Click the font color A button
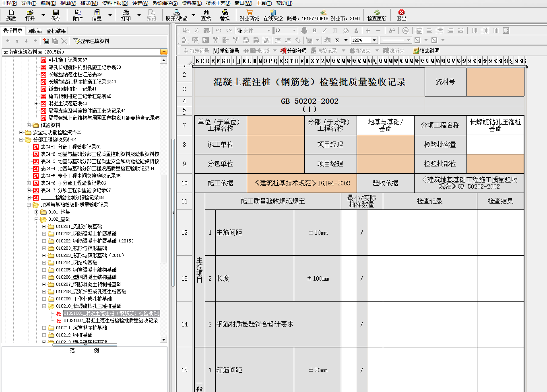The height and width of the screenshot is (392, 547). coord(356,31)
